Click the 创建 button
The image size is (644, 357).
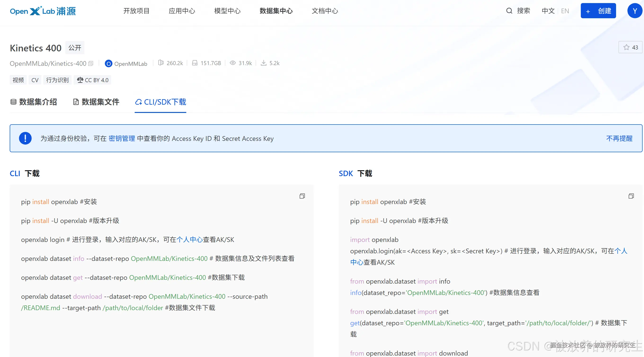(x=598, y=11)
